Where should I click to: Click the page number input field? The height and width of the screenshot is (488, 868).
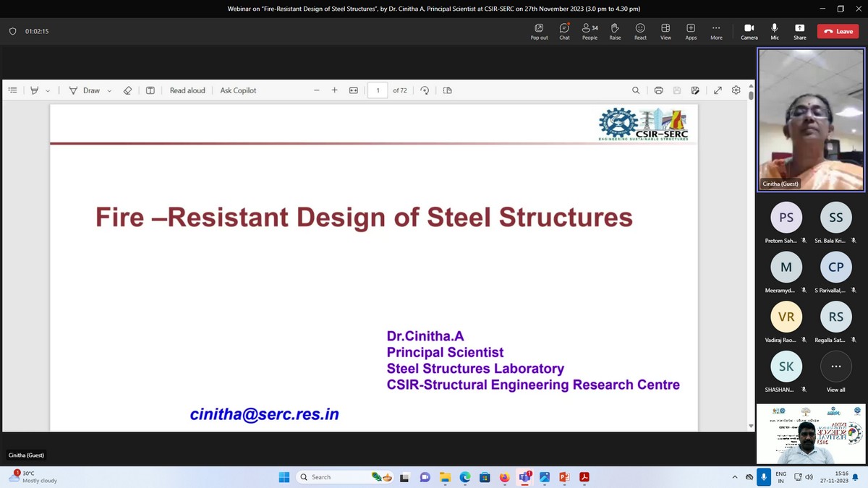[x=378, y=90]
